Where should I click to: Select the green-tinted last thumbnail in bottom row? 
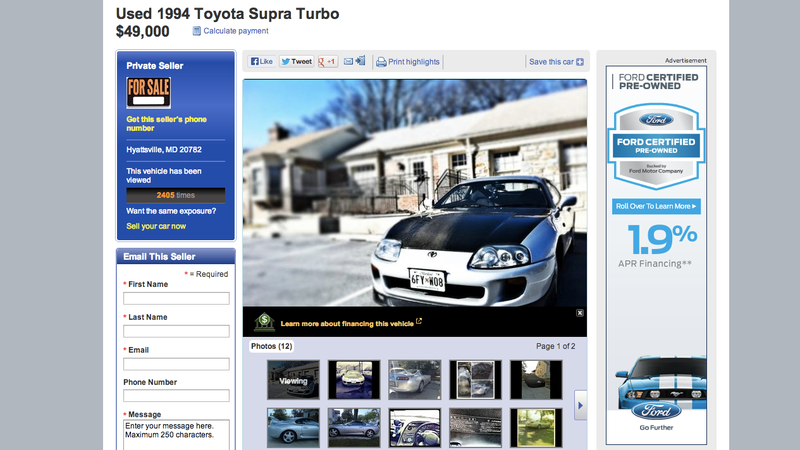click(536, 428)
